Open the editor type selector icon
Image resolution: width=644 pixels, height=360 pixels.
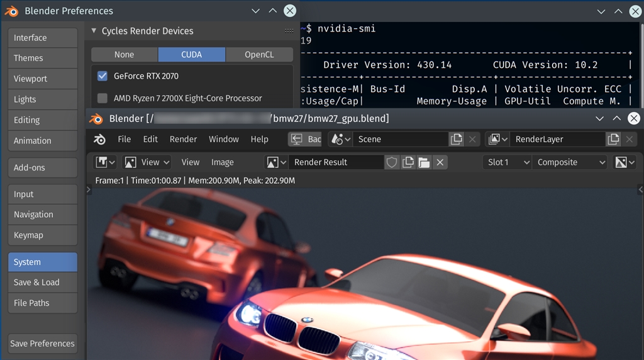[105, 162]
